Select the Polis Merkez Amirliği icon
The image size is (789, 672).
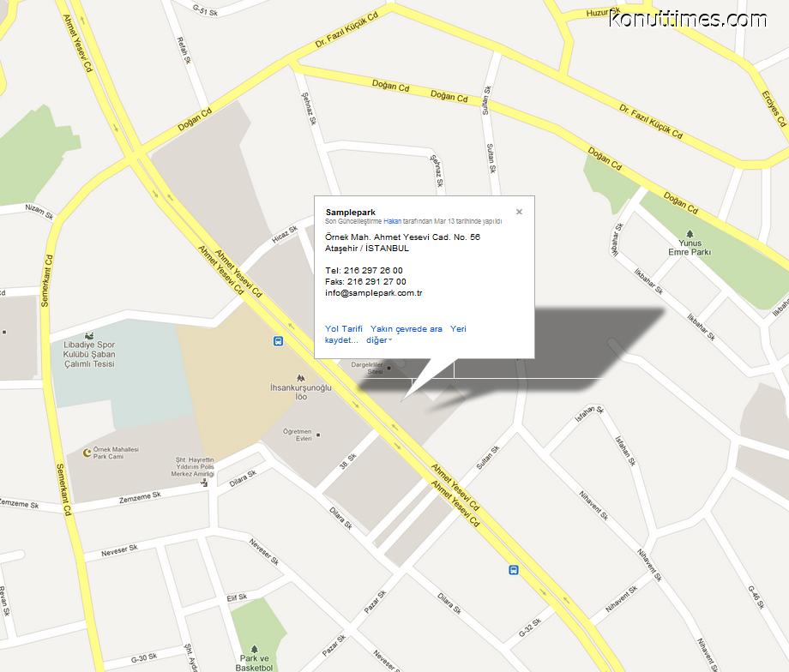pyautogui.click(x=204, y=483)
